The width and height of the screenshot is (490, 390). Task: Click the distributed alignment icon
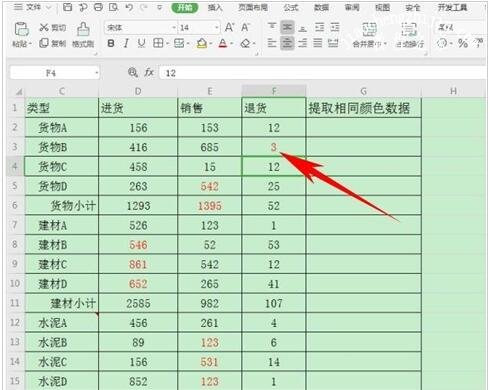tap(333, 43)
